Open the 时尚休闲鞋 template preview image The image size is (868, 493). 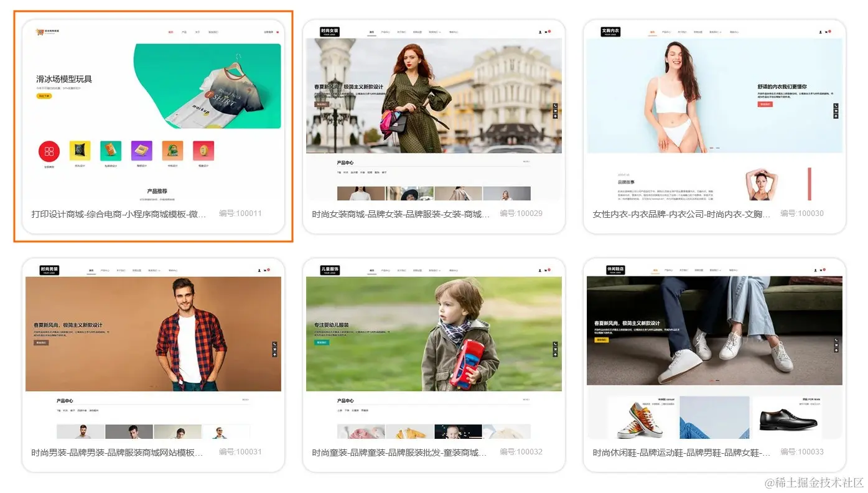pyautogui.click(x=714, y=350)
